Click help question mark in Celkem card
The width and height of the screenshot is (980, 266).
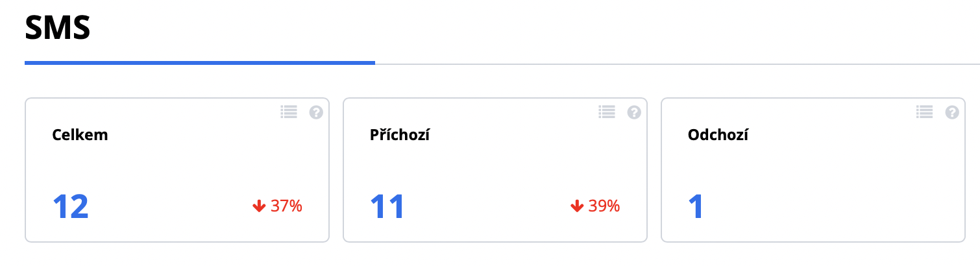[x=316, y=112]
